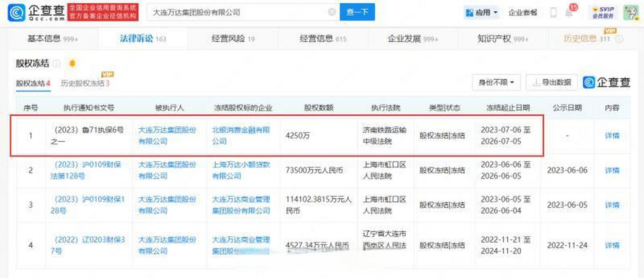Image resolution: width=644 pixels, height=278 pixels.
Task: Open 详情 for row 3
Action: click(612, 205)
